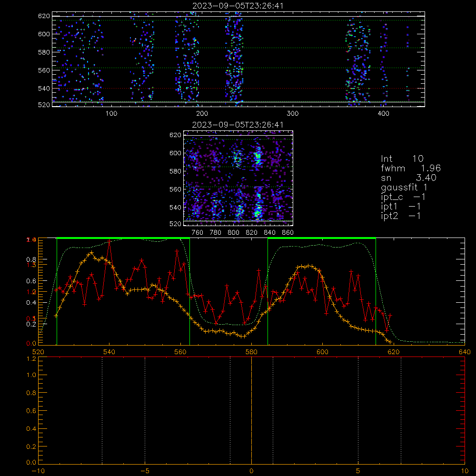This screenshot has height=476, width=476.
Task: Click y-axis label 580 on the middle image
Action: click(175, 171)
